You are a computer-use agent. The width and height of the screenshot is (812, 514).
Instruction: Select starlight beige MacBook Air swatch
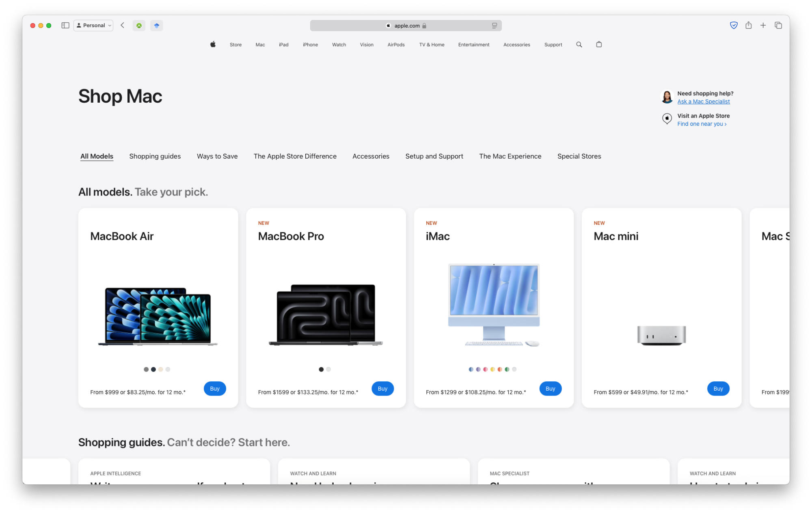161,369
